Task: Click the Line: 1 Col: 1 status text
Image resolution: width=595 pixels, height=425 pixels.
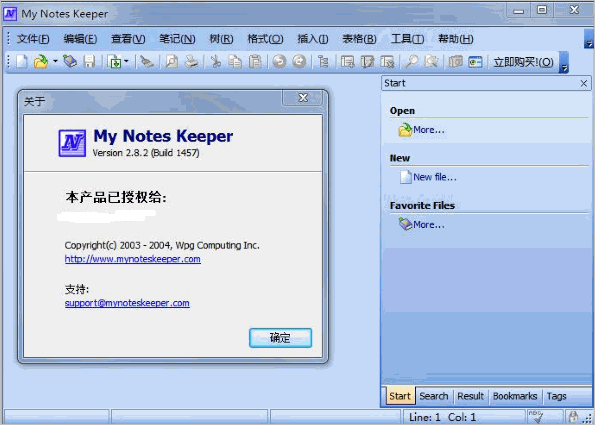Action: [x=442, y=417]
